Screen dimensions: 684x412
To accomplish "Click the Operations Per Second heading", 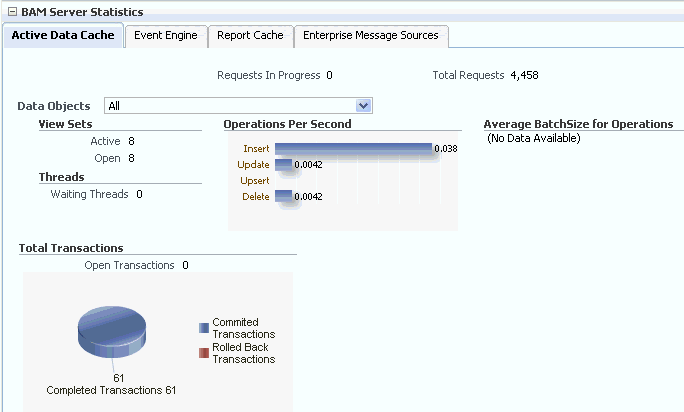I will (x=287, y=124).
